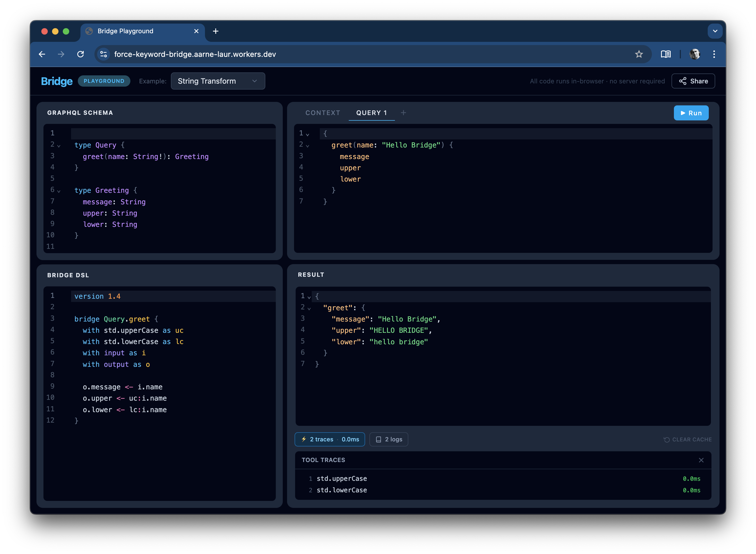Run the query
The width and height of the screenshot is (756, 554).
pos(691,113)
